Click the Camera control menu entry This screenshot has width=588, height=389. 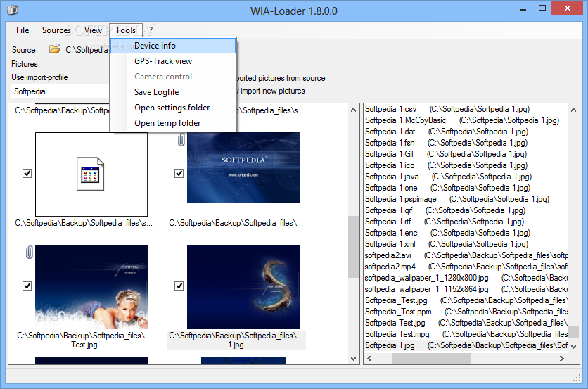tap(173, 77)
